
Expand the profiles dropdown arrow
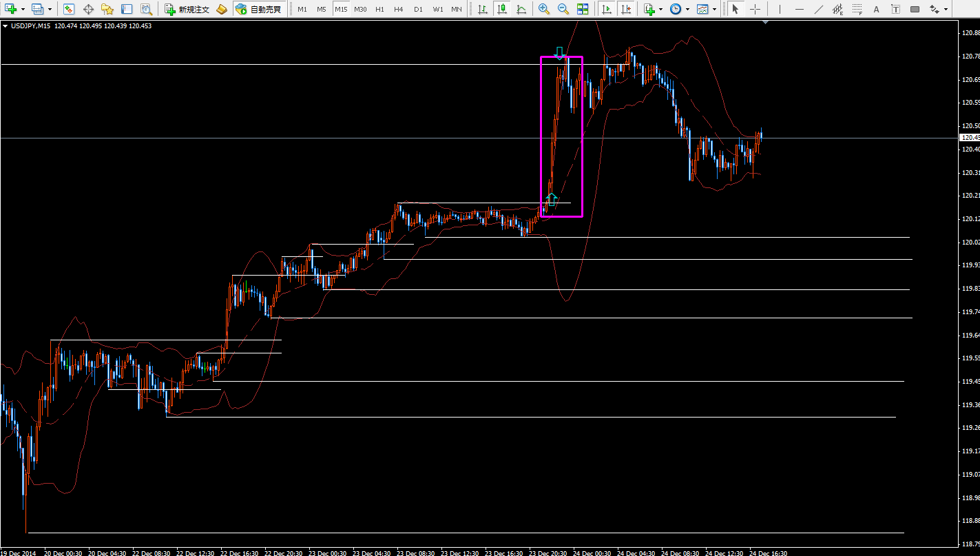click(50, 9)
